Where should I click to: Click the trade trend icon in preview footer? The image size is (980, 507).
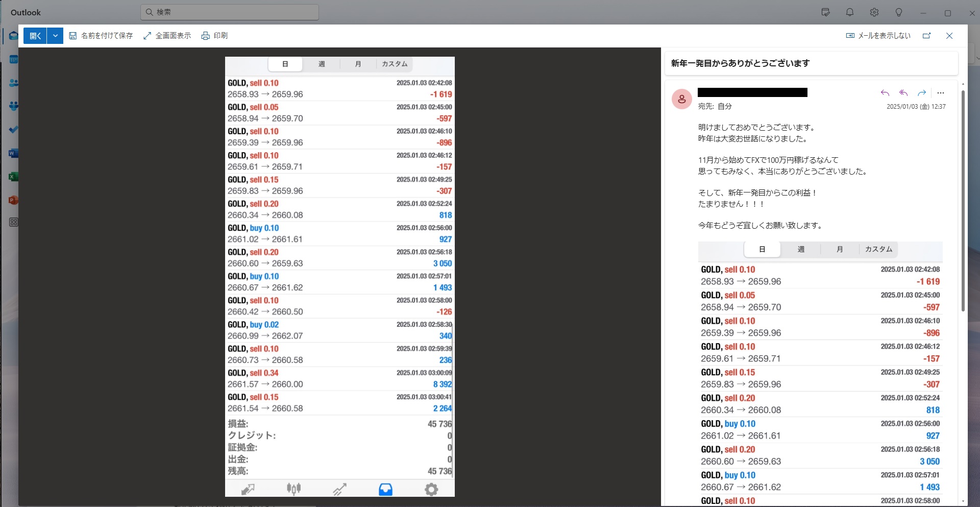coord(340,489)
